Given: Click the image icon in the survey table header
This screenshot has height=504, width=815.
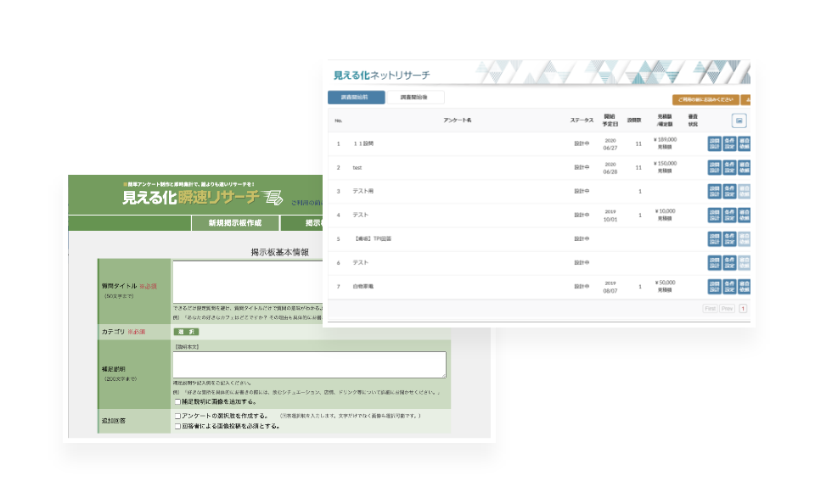Looking at the screenshot, I should click(739, 120).
